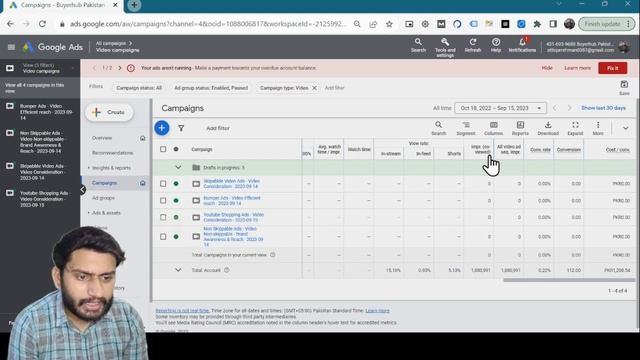Select the Skippable Video Ads campaign checkbox
This screenshot has width=640, height=360.
click(x=163, y=184)
